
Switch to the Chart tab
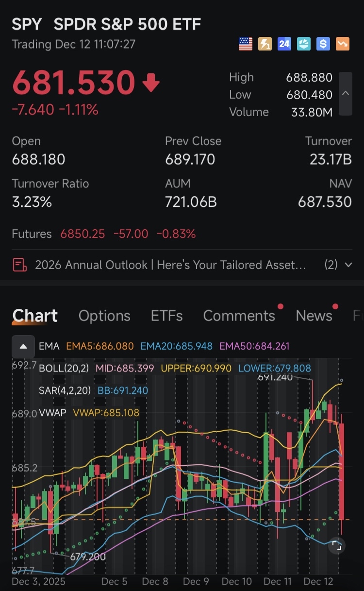coord(35,316)
